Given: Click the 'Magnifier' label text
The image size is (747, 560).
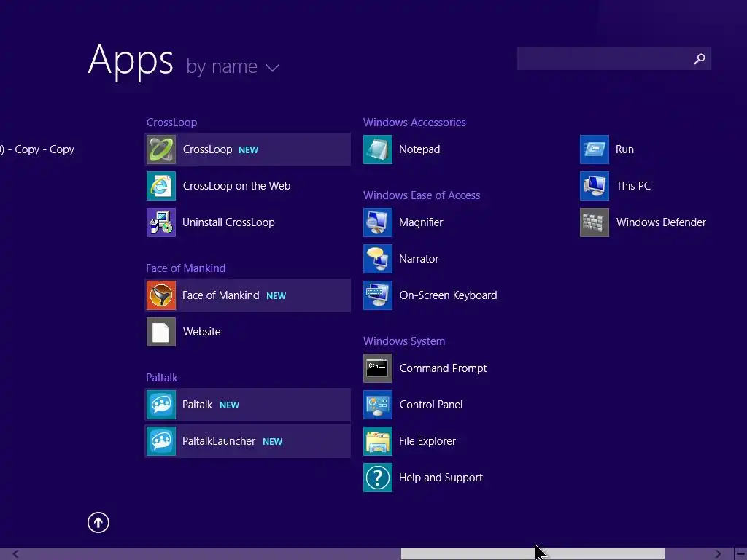Looking at the screenshot, I should point(421,222).
